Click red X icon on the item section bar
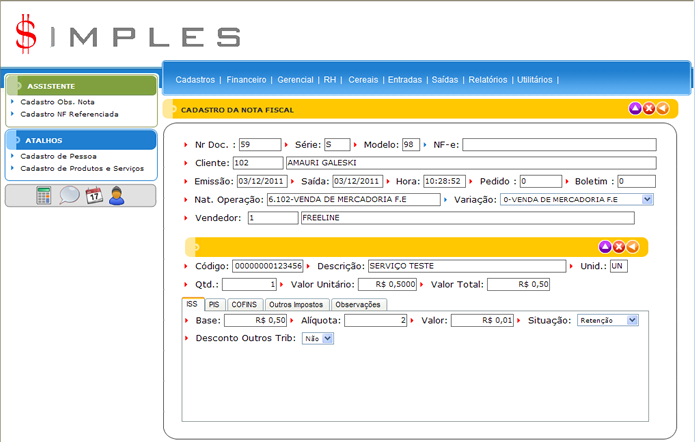695x442 pixels. (618, 246)
